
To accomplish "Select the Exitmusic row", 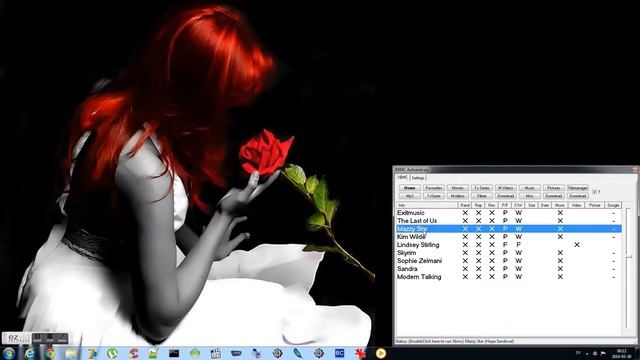I will (509, 213).
